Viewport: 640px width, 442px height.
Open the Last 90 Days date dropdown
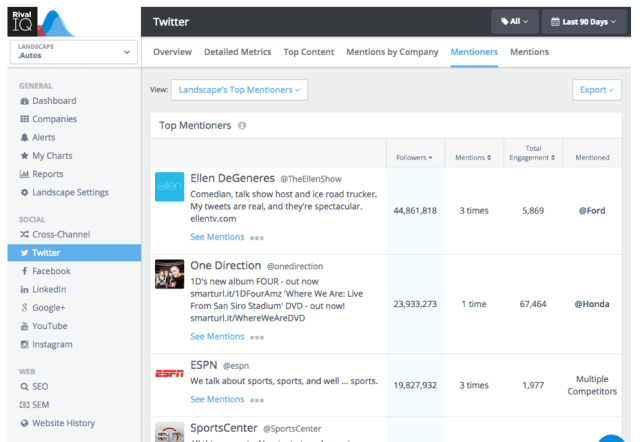(584, 22)
